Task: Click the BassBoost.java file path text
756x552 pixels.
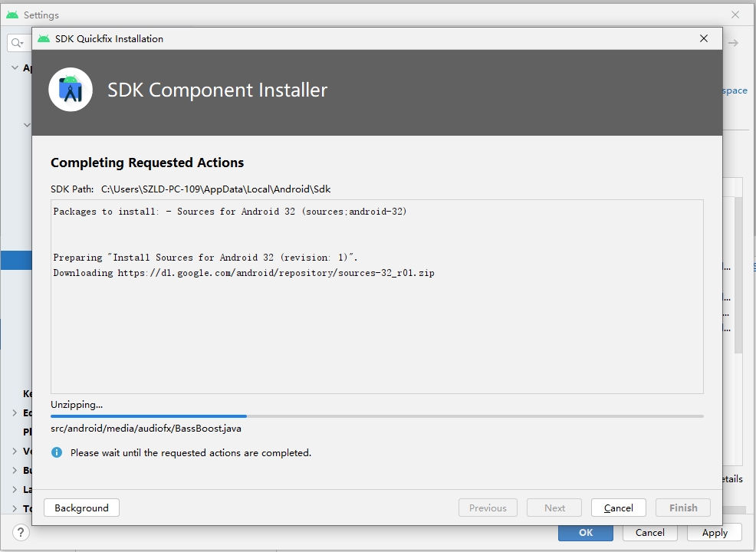Action: tap(146, 428)
